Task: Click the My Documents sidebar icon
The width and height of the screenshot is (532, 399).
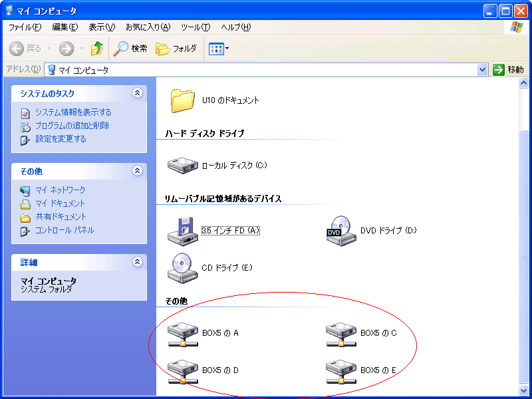Action: [x=25, y=205]
